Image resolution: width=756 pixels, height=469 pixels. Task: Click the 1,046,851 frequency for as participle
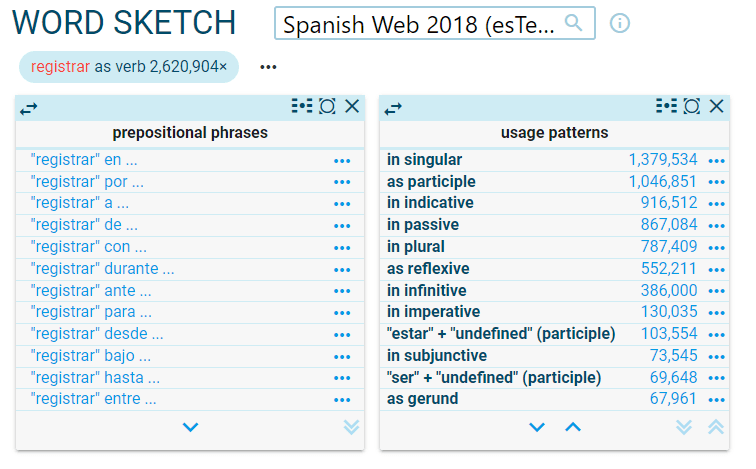pyautogui.click(x=662, y=182)
